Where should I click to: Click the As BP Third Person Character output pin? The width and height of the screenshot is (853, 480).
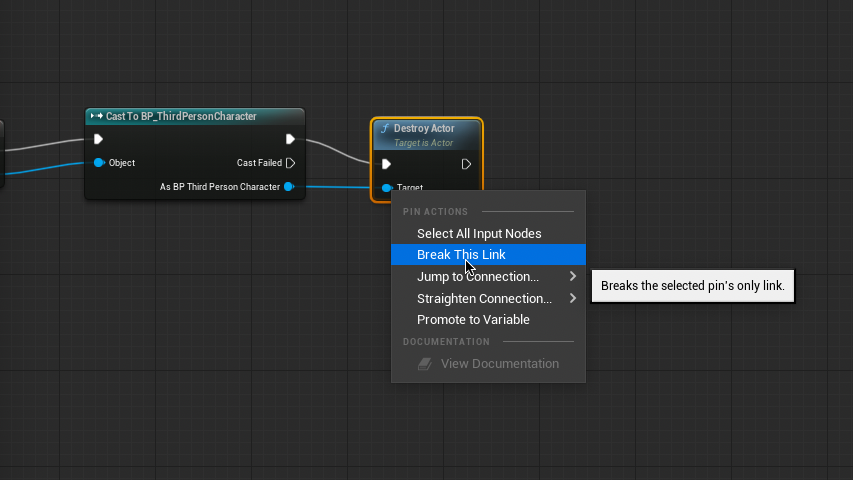288,187
